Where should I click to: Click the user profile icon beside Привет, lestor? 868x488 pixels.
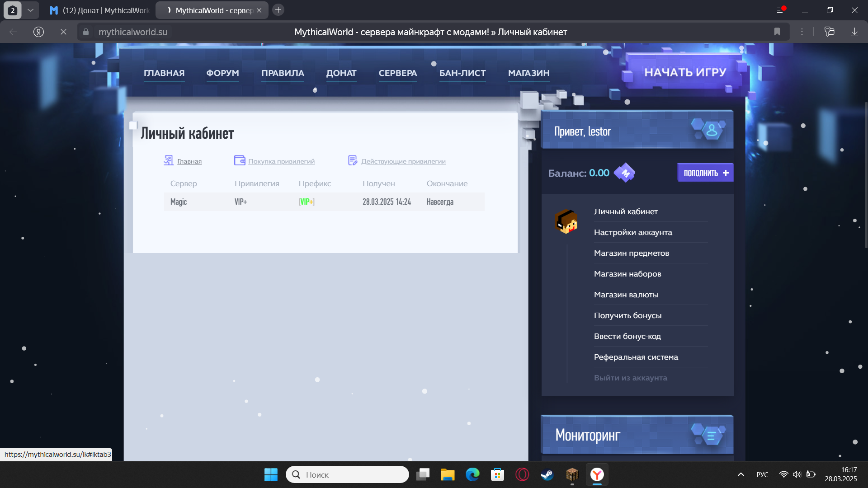(711, 130)
